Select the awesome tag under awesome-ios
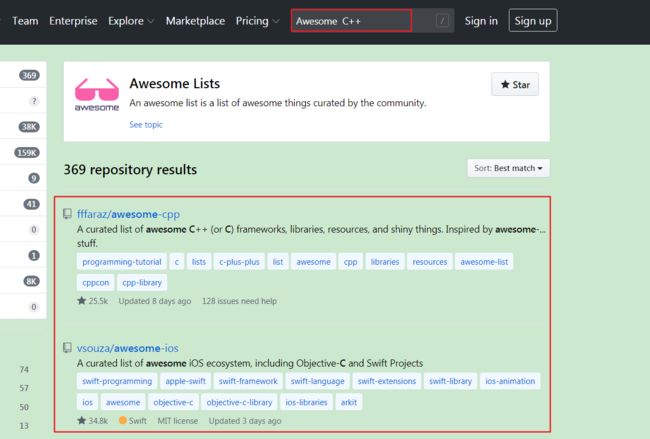This screenshot has width=650, height=439. point(123,402)
